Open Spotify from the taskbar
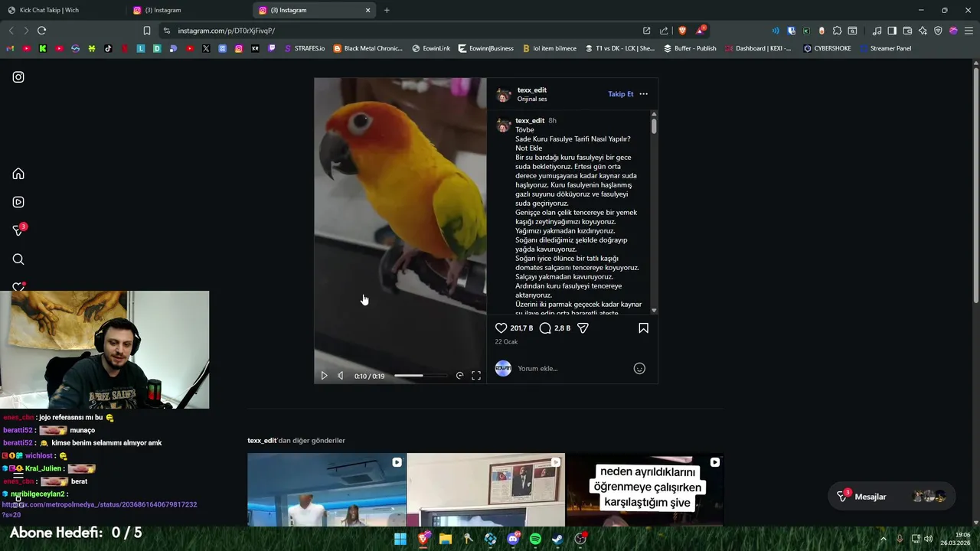Screen dimensions: 980x551 coord(535,539)
